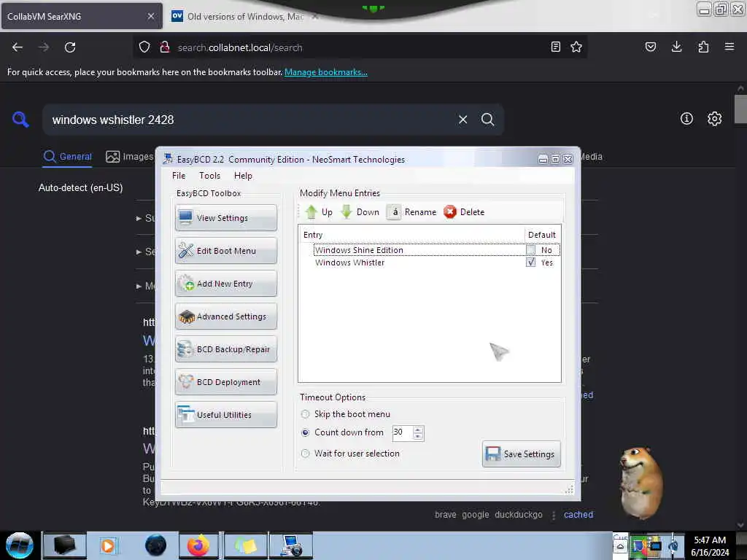Open Useful Utilities section
The image size is (747, 560).
point(226,415)
